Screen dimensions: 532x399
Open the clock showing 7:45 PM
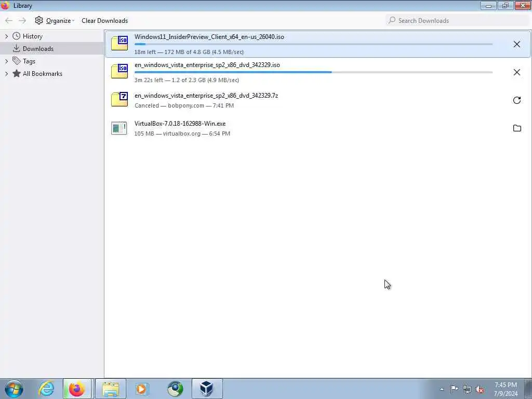[x=506, y=389]
